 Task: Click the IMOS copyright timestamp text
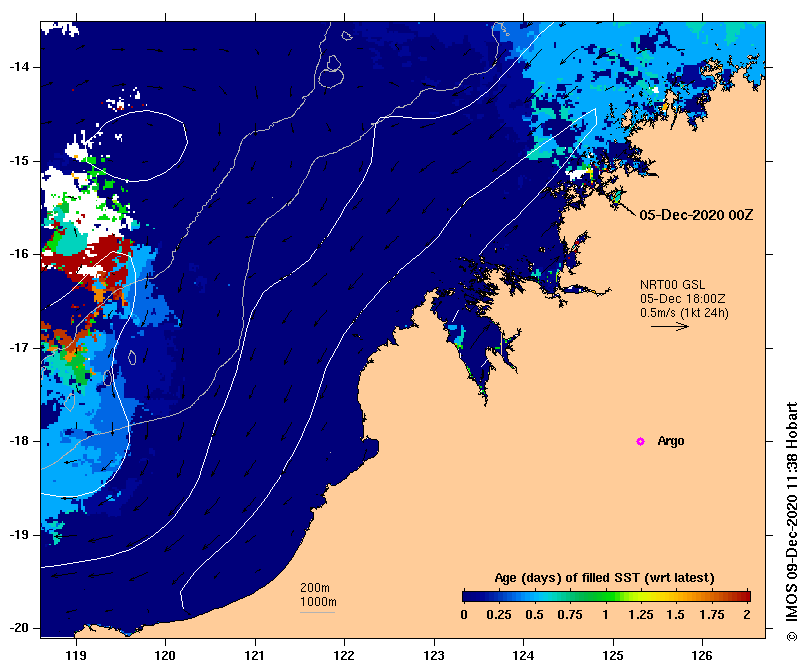click(791, 522)
